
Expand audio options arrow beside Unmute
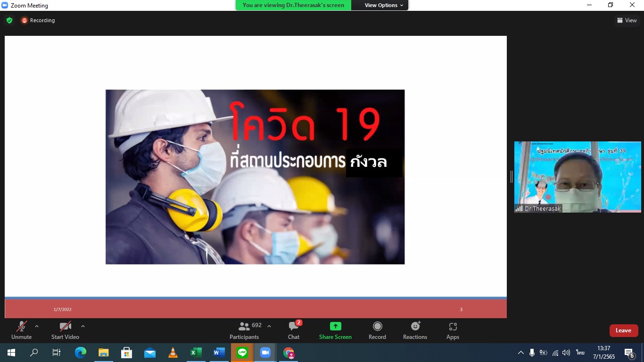(x=37, y=326)
